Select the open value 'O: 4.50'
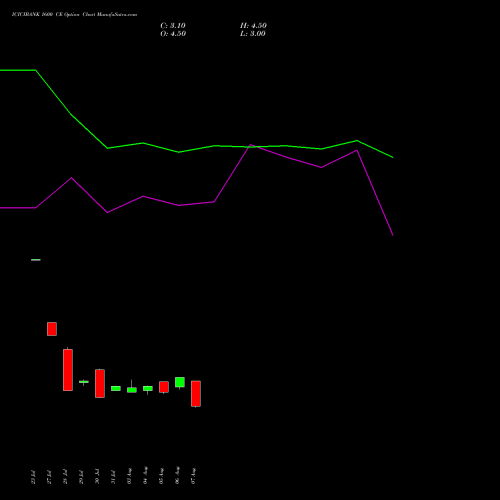 (173, 34)
